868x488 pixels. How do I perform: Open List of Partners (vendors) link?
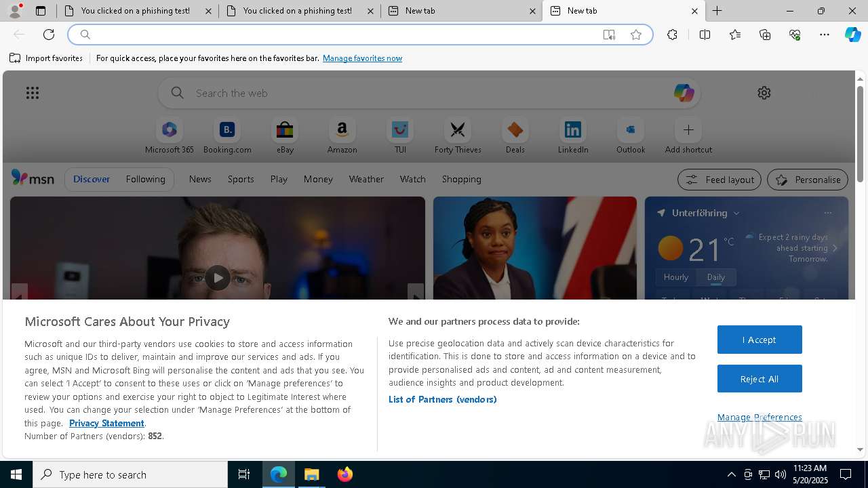tap(443, 399)
